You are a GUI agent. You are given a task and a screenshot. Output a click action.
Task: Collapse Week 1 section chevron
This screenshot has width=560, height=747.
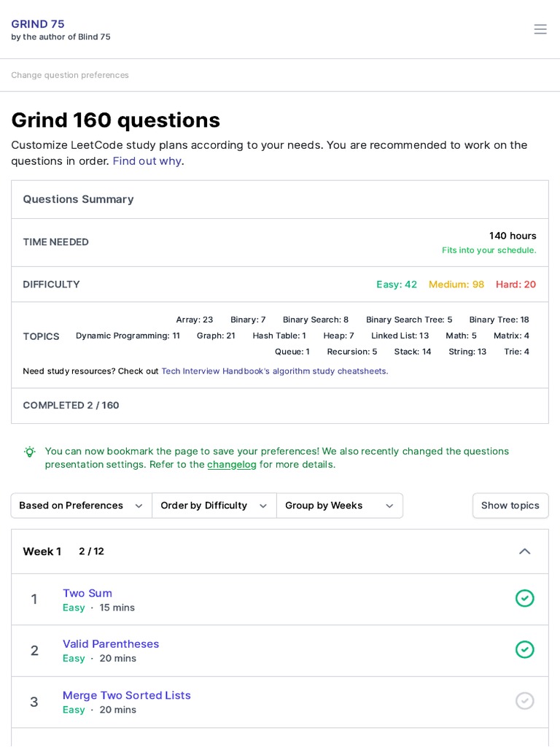click(524, 551)
